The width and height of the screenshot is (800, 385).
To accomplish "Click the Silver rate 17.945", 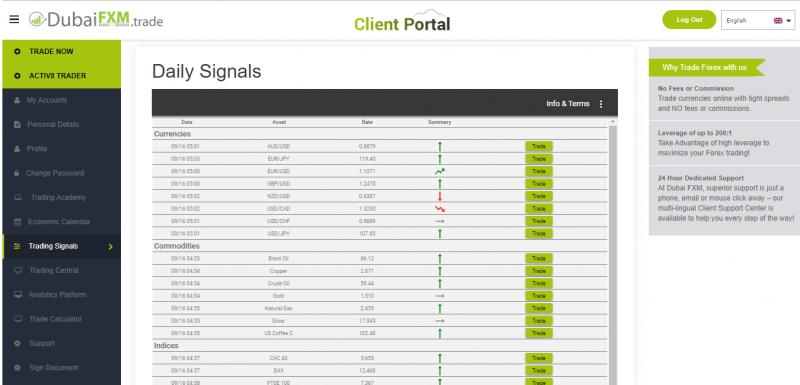I will click(x=367, y=321).
